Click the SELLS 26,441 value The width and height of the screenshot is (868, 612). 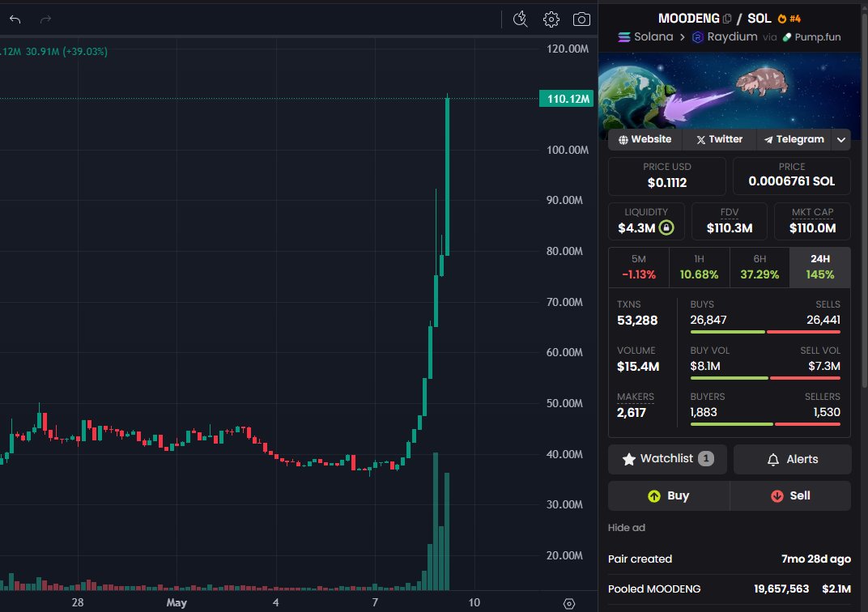[823, 320]
